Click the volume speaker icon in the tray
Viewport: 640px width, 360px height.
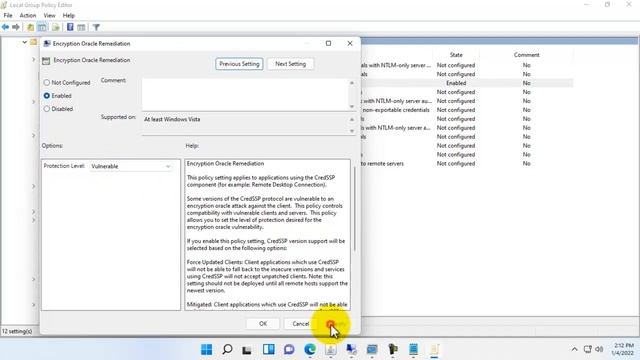599,349
